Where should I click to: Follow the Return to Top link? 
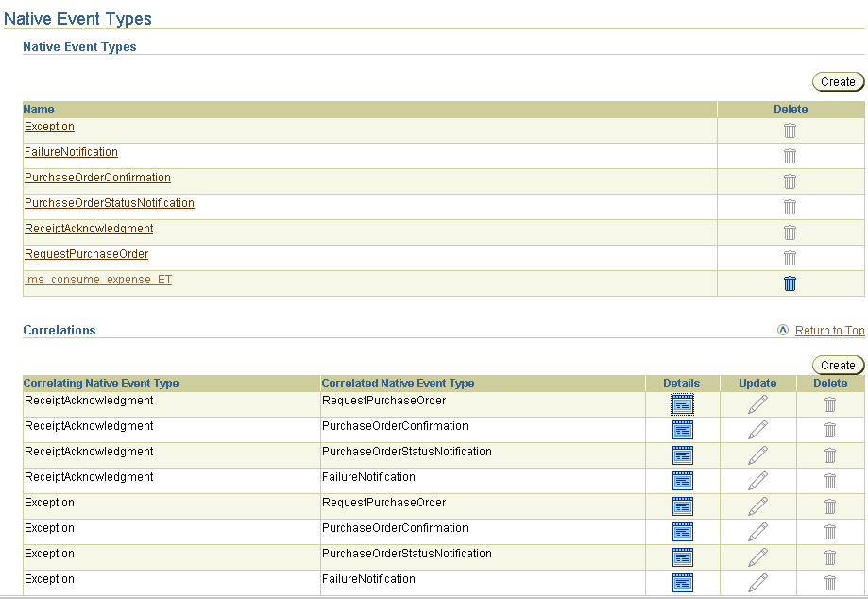[830, 330]
